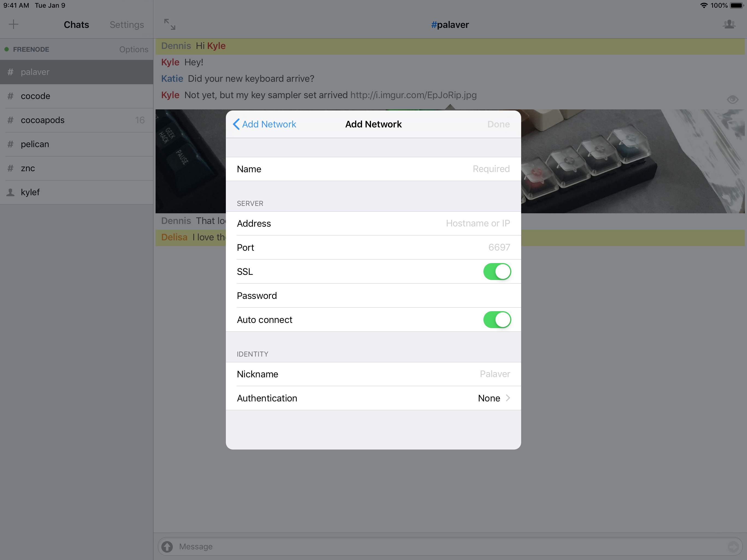Switch to the Settings tab

point(127,25)
